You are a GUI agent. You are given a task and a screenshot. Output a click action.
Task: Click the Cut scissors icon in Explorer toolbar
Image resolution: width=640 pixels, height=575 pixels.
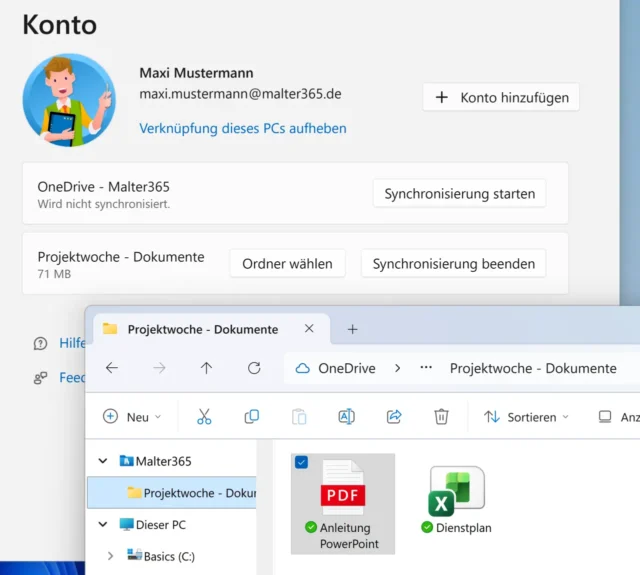pyautogui.click(x=204, y=417)
